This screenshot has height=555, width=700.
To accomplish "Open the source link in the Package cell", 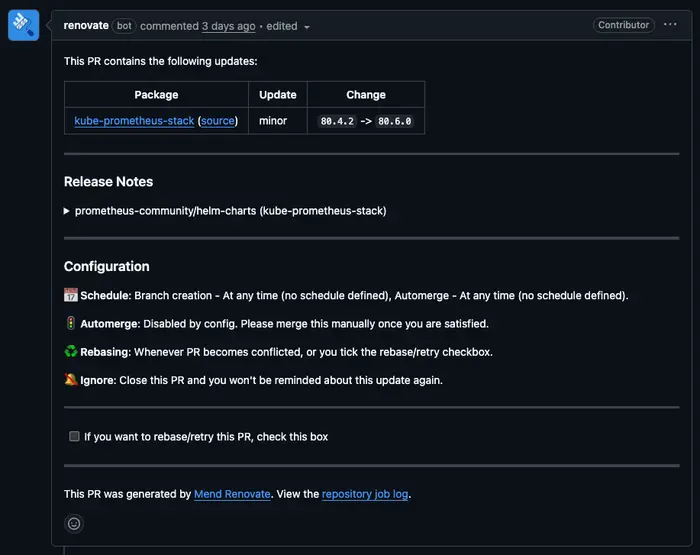I will pos(217,121).
